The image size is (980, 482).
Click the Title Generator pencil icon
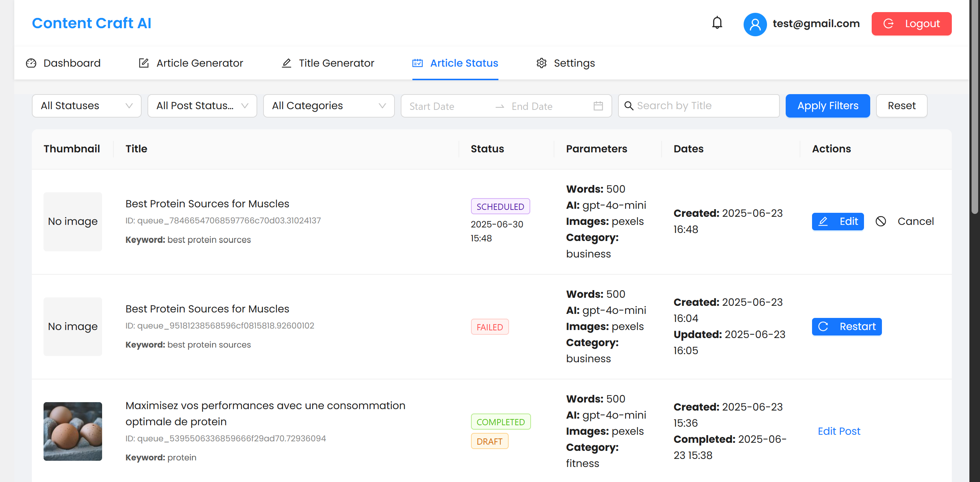pos(287,63)
